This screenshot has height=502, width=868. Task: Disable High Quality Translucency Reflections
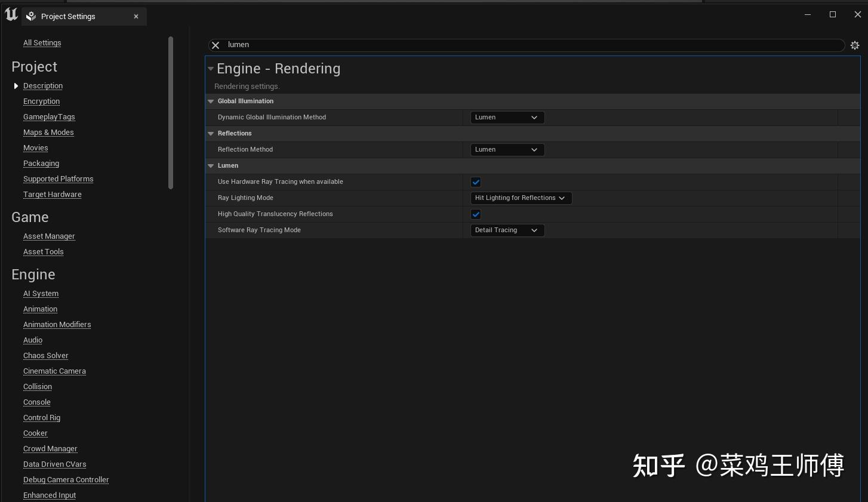(x=476, y=214)
